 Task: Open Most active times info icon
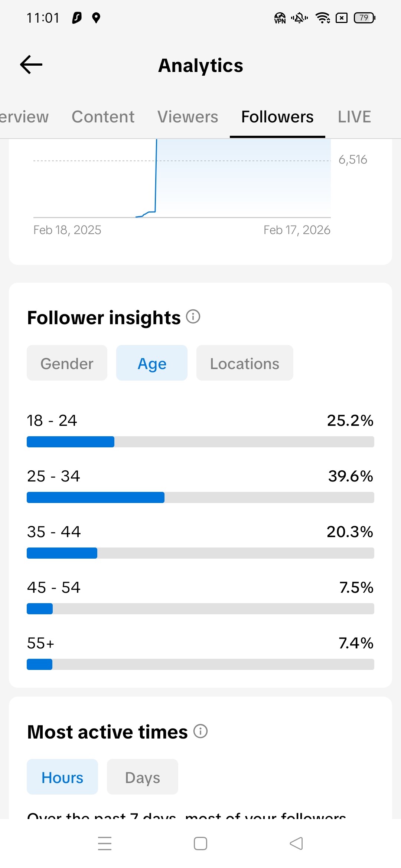[200, 731]
